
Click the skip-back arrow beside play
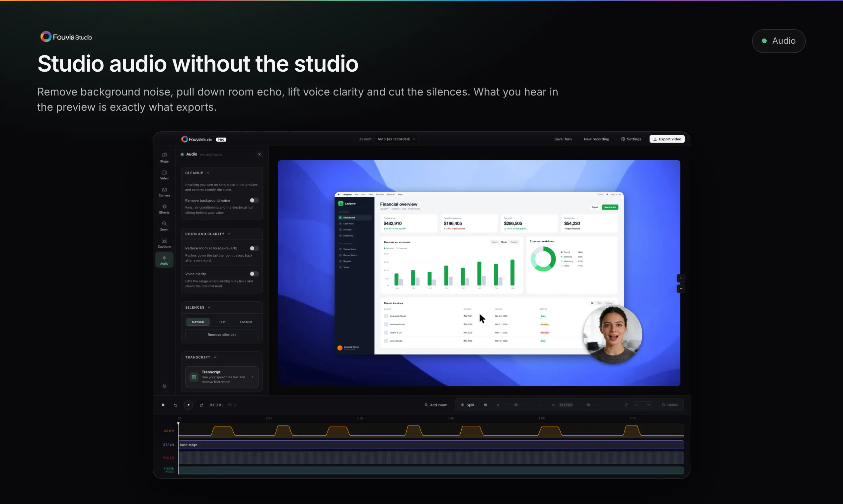click(x=175, y=405)
